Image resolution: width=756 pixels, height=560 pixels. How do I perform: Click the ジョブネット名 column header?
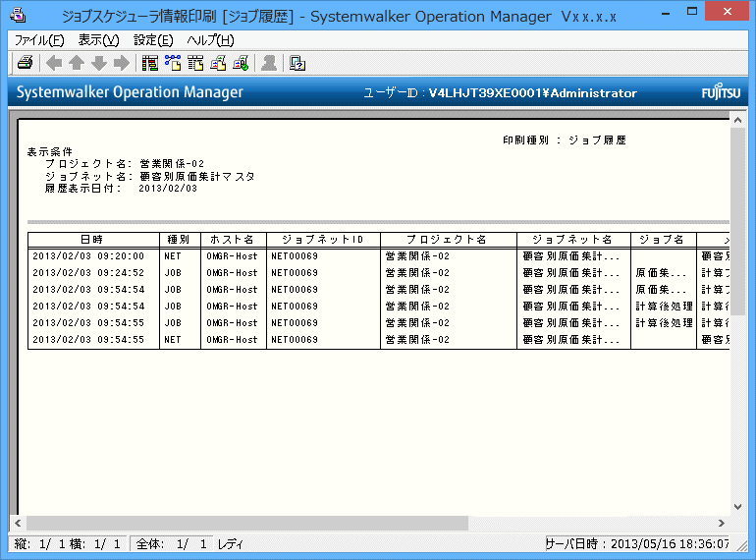(x=573, y=240)
